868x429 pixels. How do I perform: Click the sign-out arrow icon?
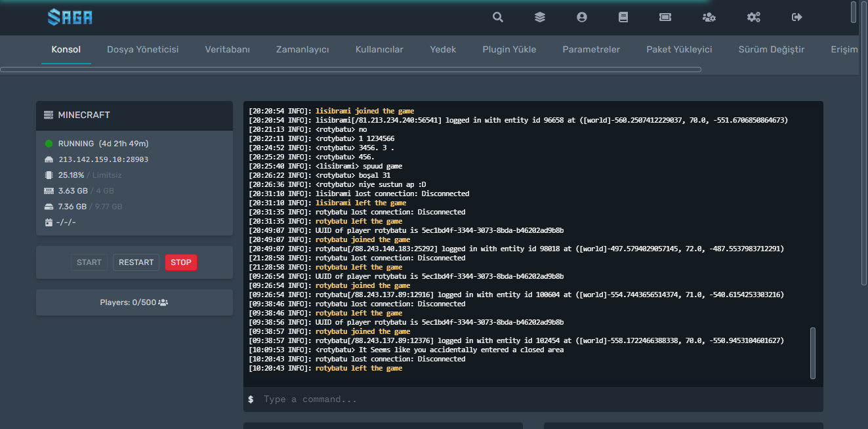[797, 18]
